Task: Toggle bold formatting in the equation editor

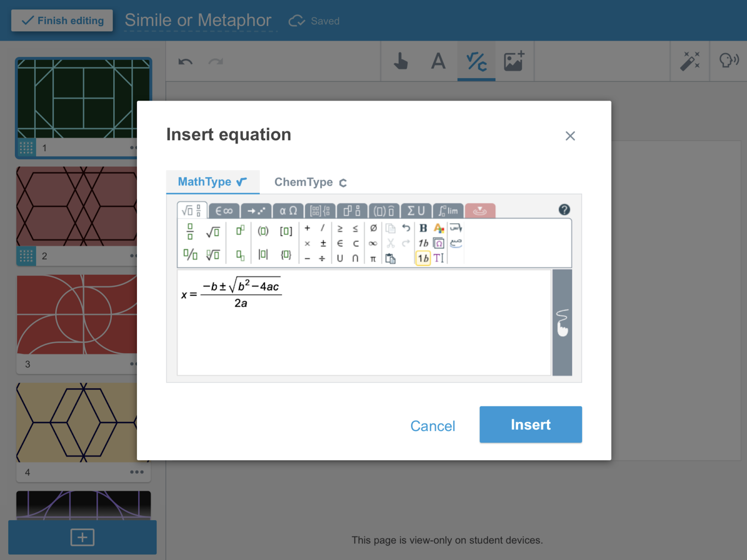Action: click(x=423, y=229)
